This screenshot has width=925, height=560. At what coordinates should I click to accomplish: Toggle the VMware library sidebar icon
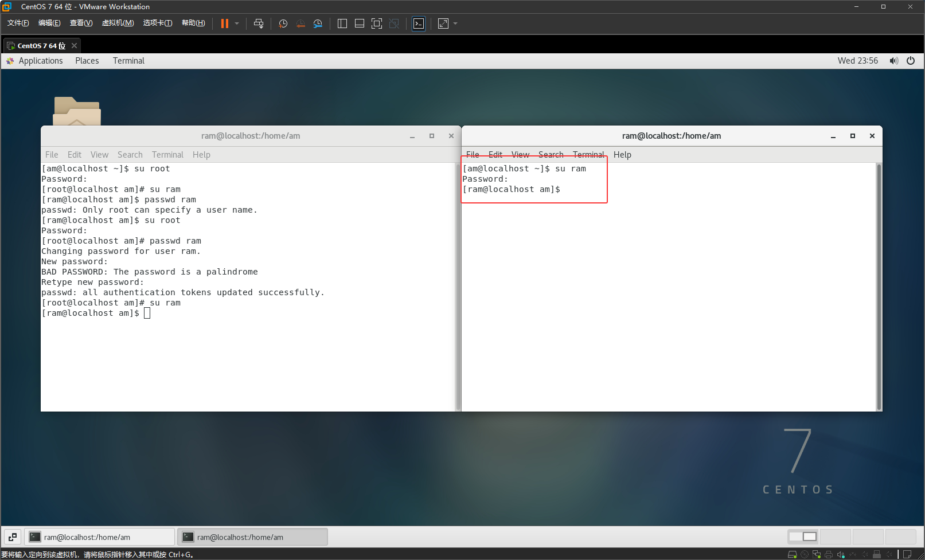(342, 24)
